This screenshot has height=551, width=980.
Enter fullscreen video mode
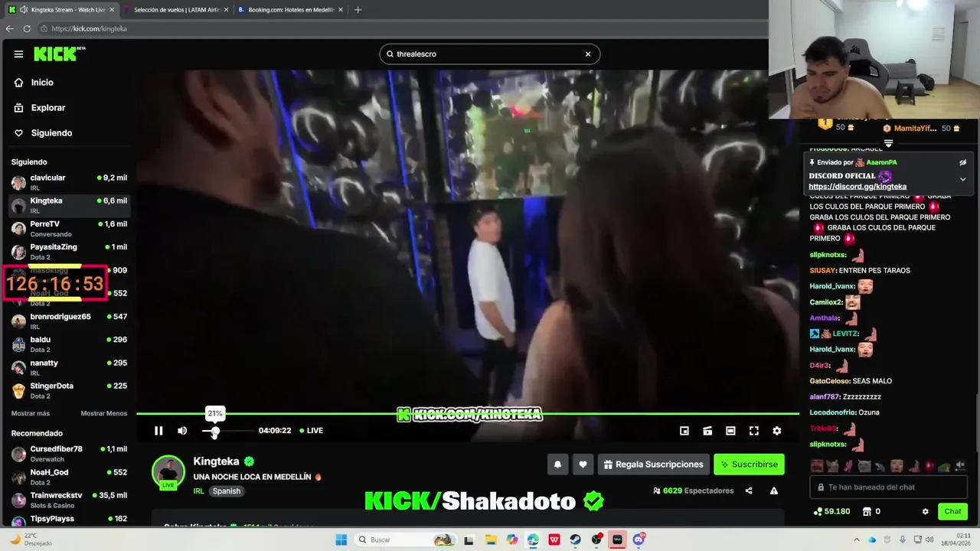coord(754,431)
